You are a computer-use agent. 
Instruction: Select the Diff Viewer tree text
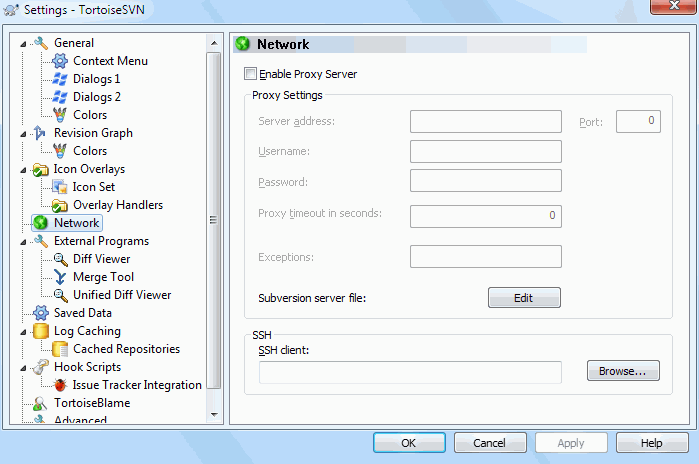pyautogui.click(x=102, y=259)
